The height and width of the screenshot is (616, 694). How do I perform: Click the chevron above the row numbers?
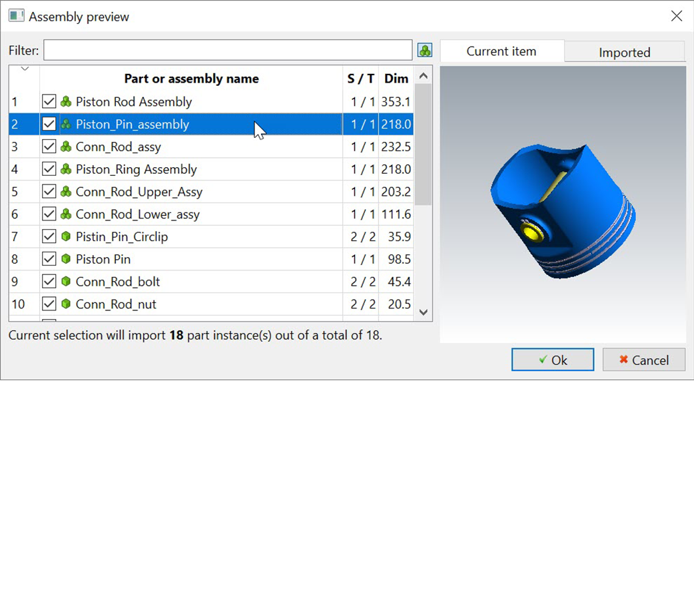(x=25, y=69)
